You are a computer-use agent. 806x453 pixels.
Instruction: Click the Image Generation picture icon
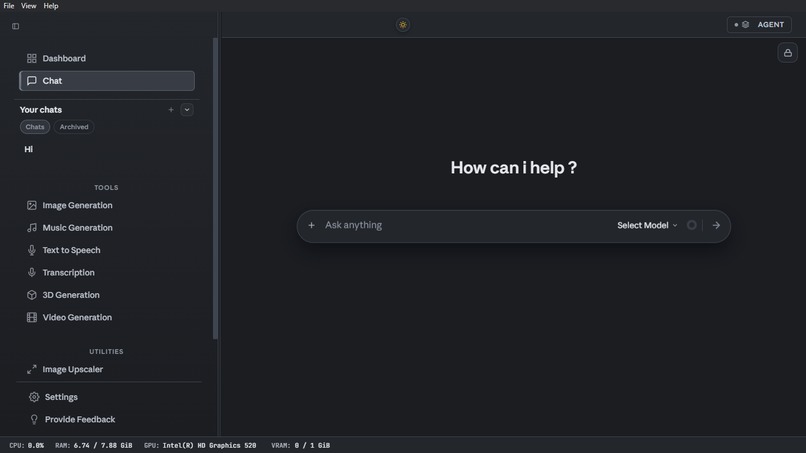coord(32,205)
